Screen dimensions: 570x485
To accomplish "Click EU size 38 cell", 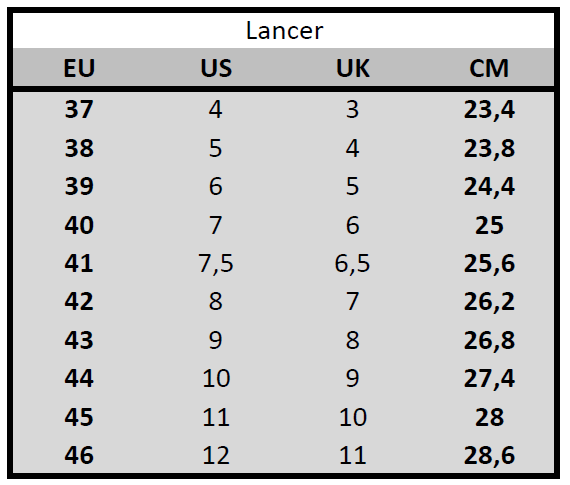I will [x=79, y=148].
